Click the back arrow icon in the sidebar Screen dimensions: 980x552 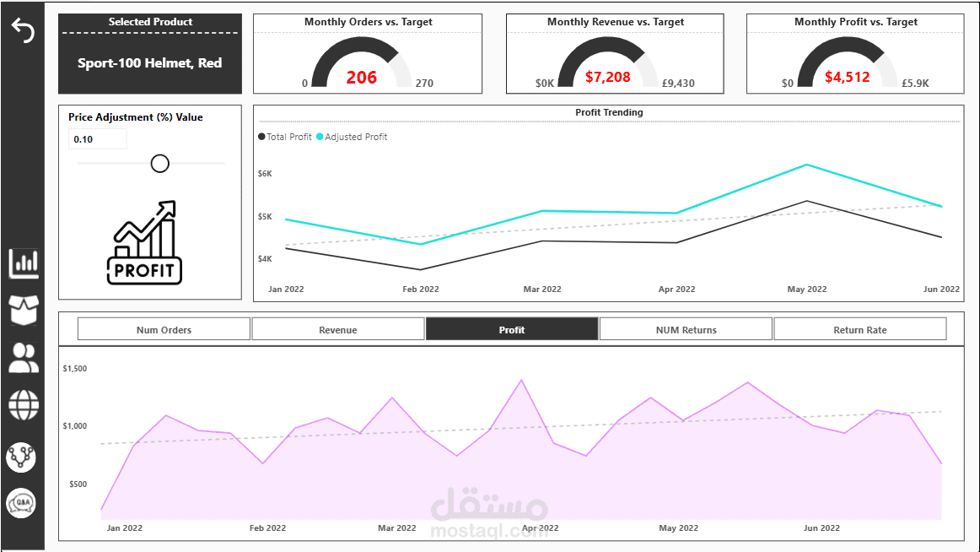(23, 30)
